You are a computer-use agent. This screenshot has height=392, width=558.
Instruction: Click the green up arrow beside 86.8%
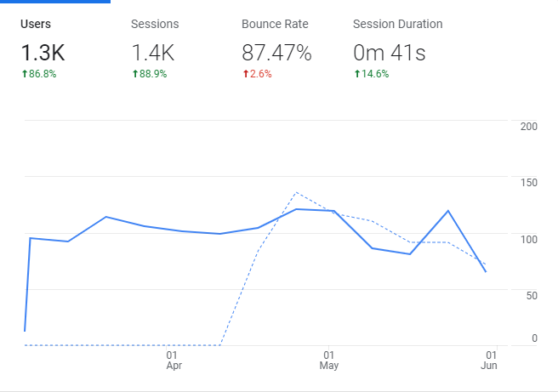click(x=24, y=74)
